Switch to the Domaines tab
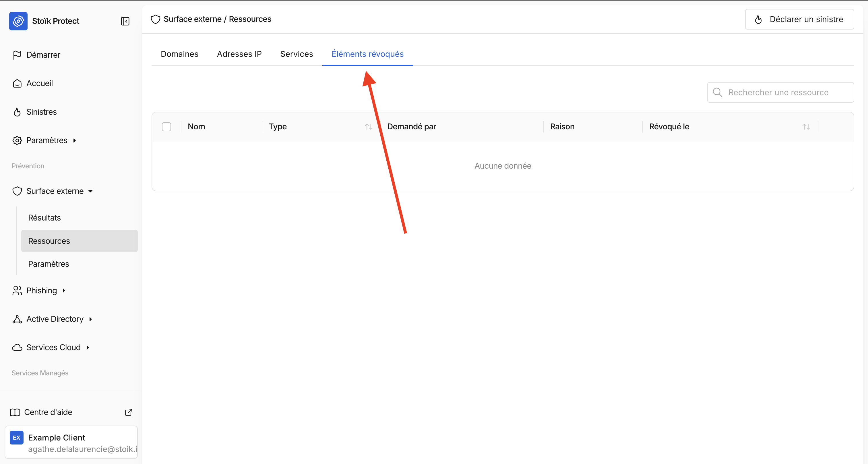 pos(180,54)
